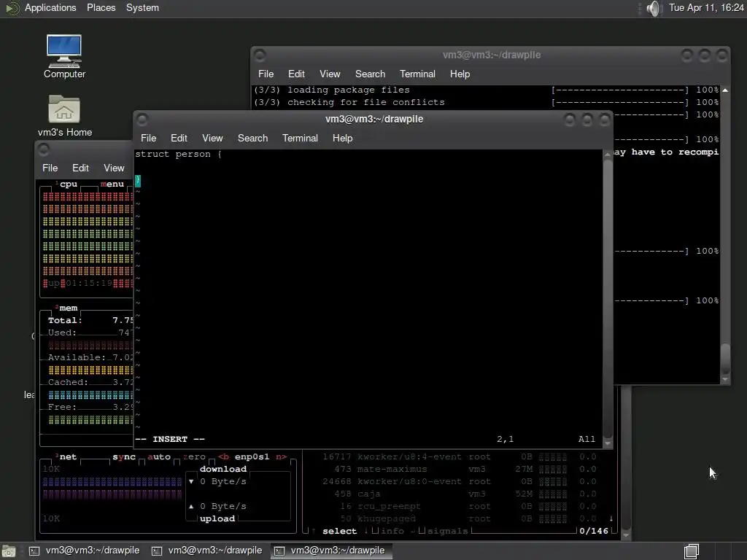
Task: Open View menu in the btop terminal window
Action: coord(114,168)
